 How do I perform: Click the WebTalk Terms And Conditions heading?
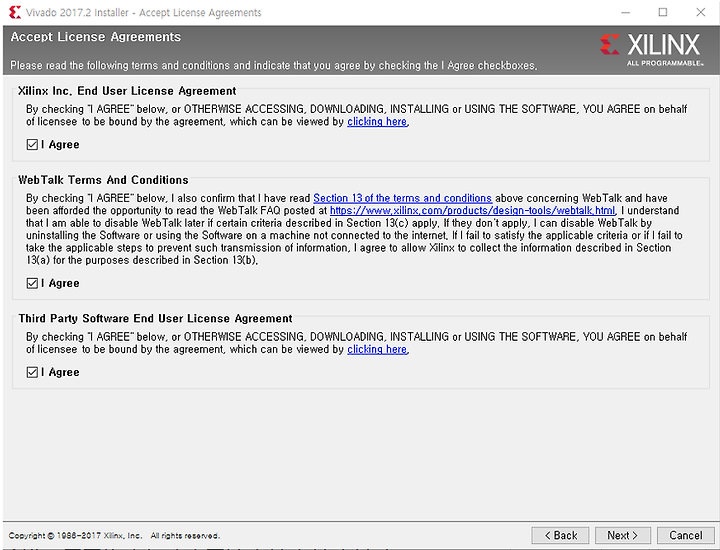click(103, 180)
